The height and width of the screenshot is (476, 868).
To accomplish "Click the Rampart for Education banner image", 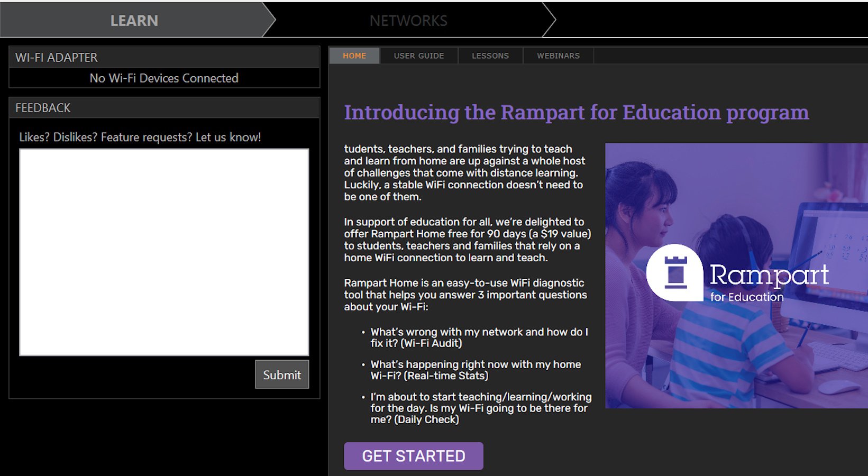I will [736, 276].
